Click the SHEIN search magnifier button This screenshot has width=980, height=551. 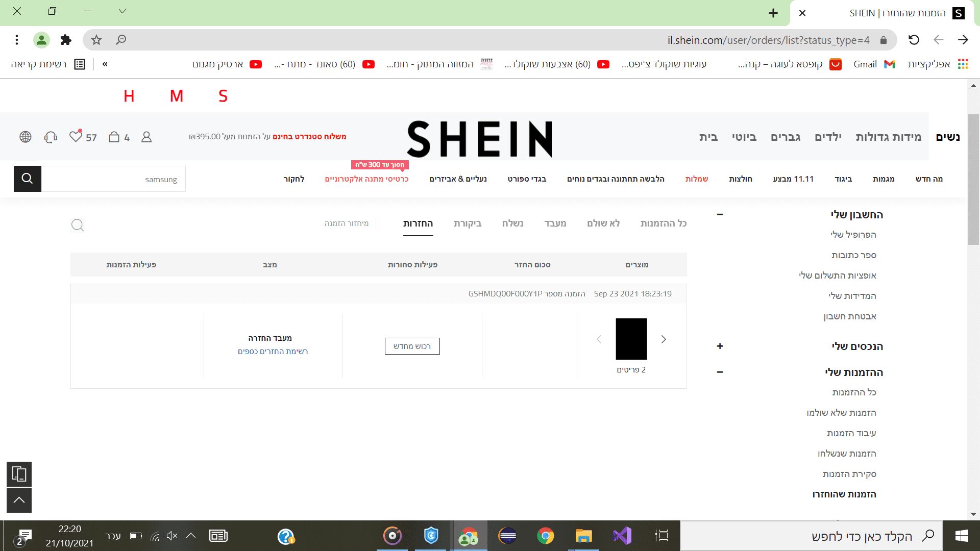coord(27,179)
